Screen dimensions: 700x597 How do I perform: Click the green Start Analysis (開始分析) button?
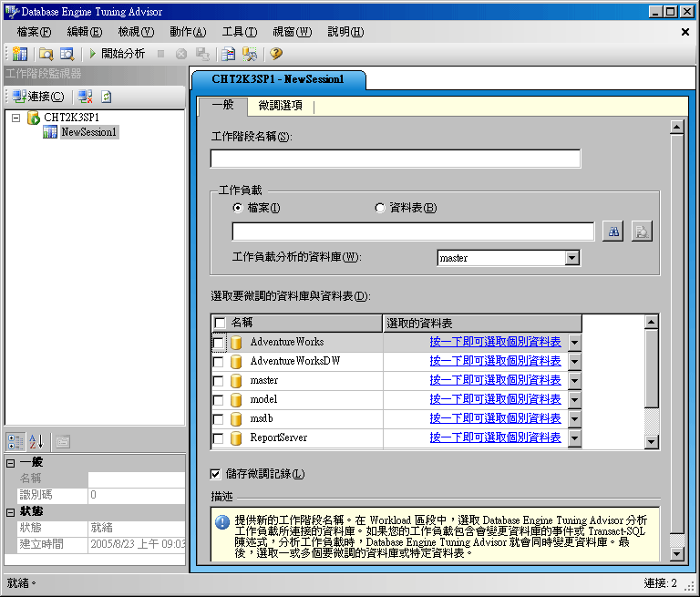[x=118, y=54]
